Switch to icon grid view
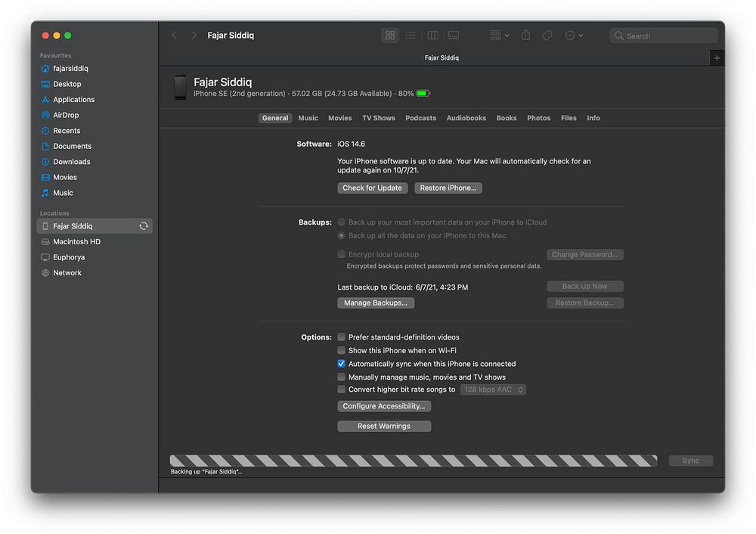756x534 pixels. tap(390, 36)
